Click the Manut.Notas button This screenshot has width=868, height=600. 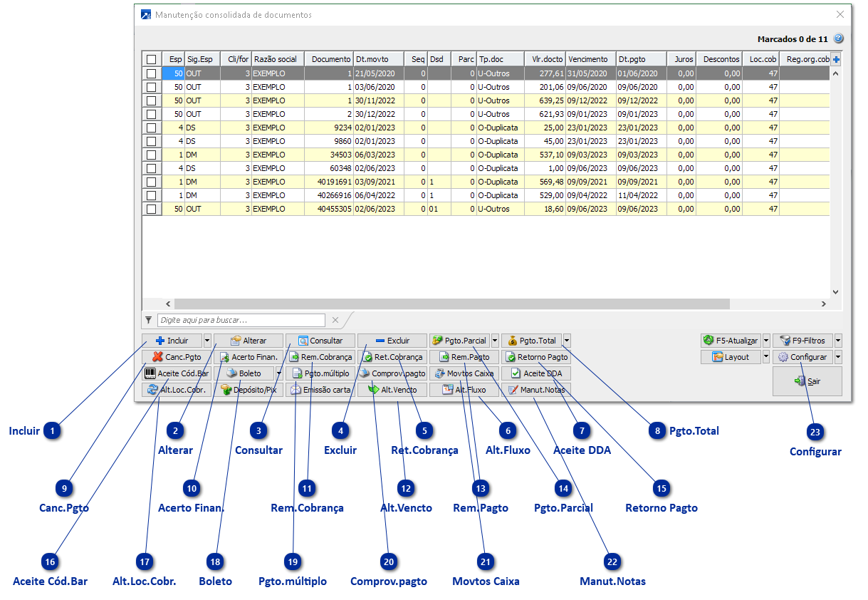coord(535,390)
